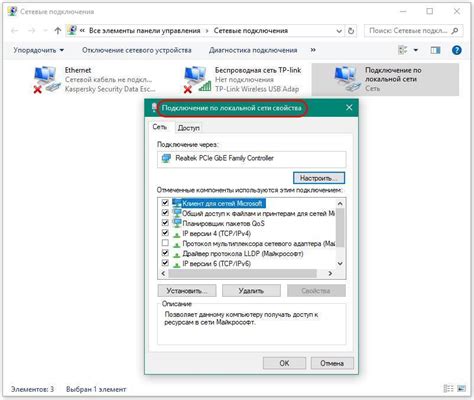Toggle IP версии 4 (TCP/IPv4) checkbox

pos(165,233)
